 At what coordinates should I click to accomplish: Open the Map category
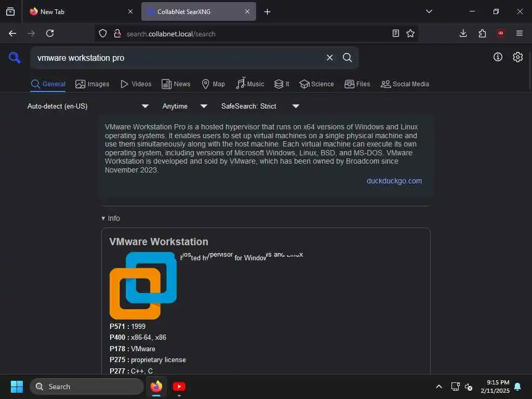click(213, 84)
